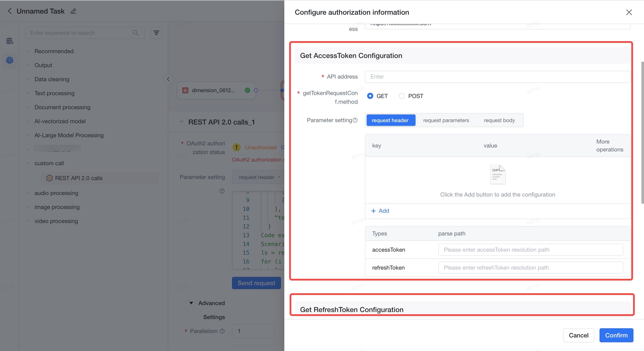The height and width of the screenshot is (351, 644).
Task: Click help icon beside Parameter setting label
Action: point(355,120)
